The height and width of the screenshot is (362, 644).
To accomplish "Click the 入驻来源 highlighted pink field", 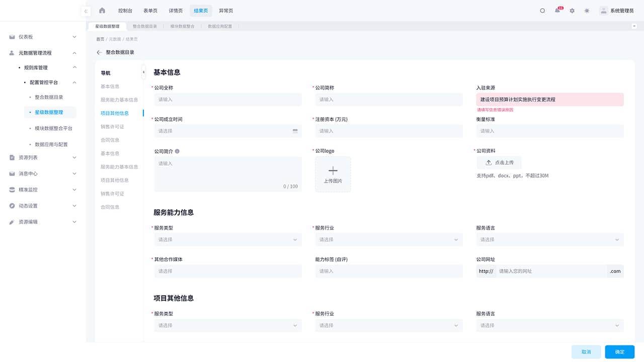I will (x=550, y=99).
